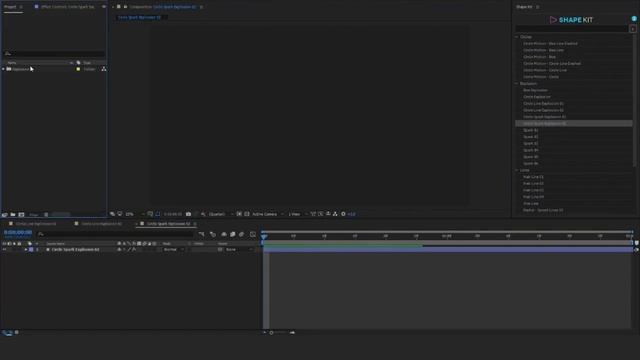Open the Project panel menu icon
Image resolution: width=640 pixels, height=360 pixels.
coord(21,7)
